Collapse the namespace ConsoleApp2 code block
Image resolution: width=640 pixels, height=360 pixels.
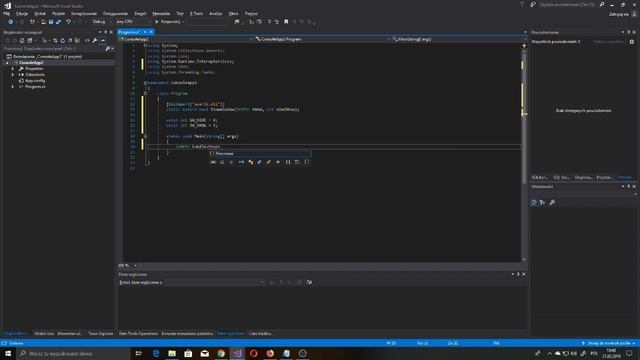pyautogui.click(x=145, y=83)
